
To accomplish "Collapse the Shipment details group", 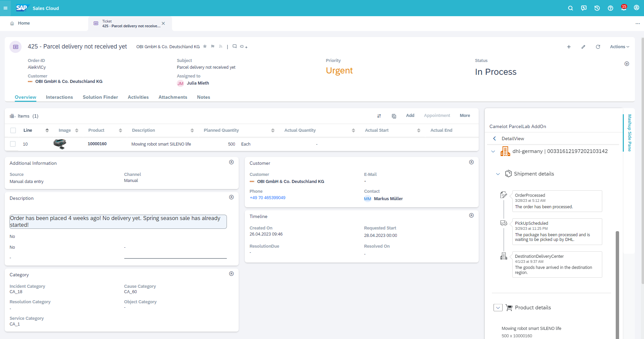I will [498, 174].
